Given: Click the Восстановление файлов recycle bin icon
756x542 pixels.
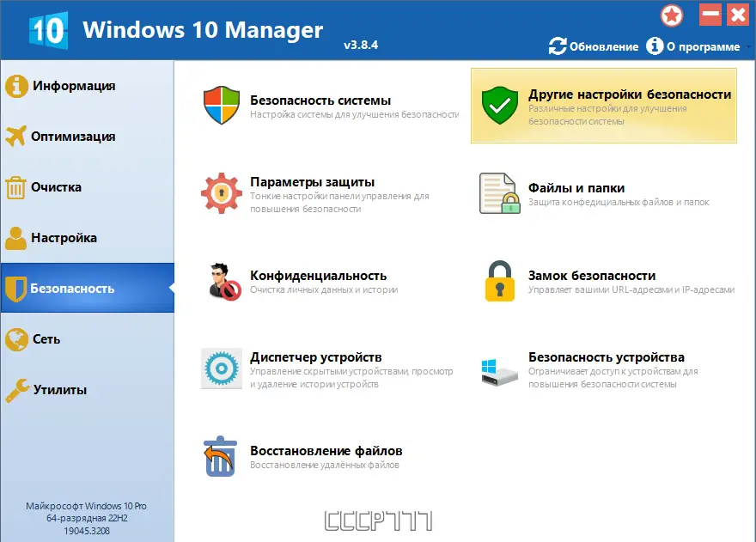Looking at the screenshot, I should (x=220, y=456).
